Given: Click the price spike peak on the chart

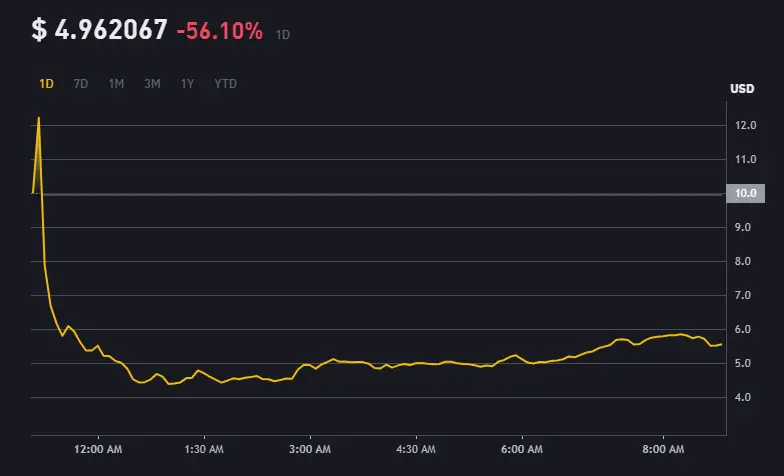Looking at the screenshot, I should click(x=38, y=118).
